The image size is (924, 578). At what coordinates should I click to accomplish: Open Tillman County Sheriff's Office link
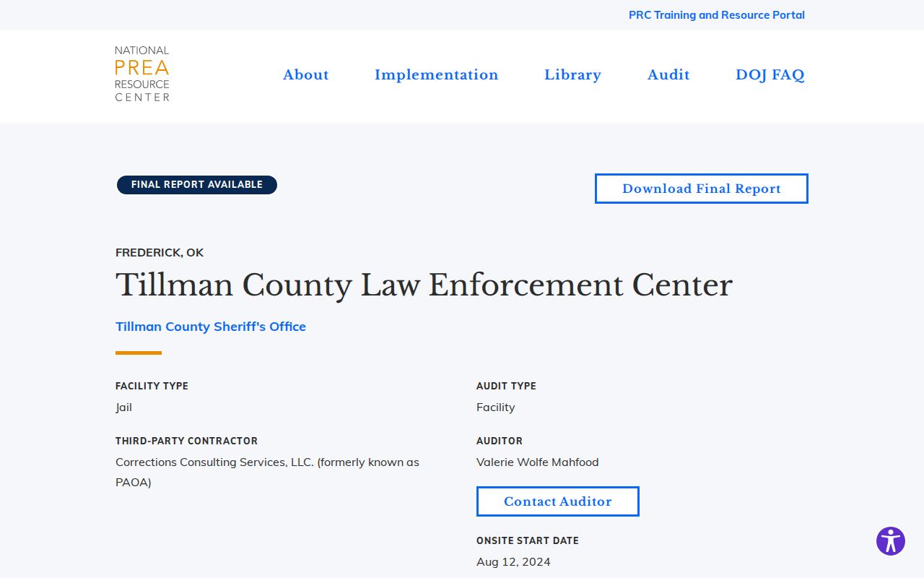[211, 327]
